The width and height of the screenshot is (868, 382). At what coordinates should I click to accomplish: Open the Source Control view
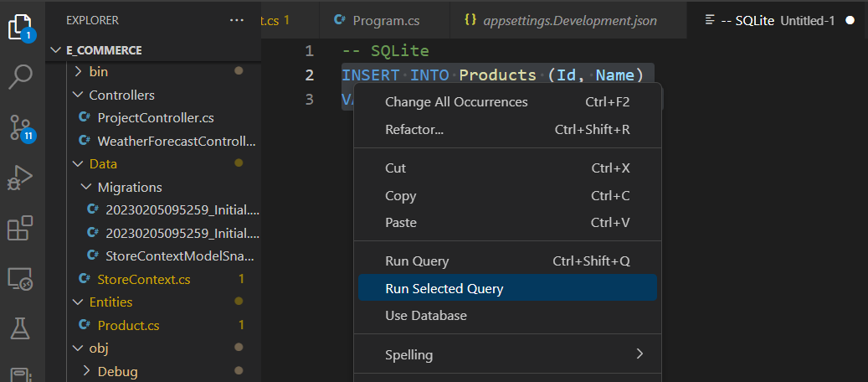coord(21,127)
